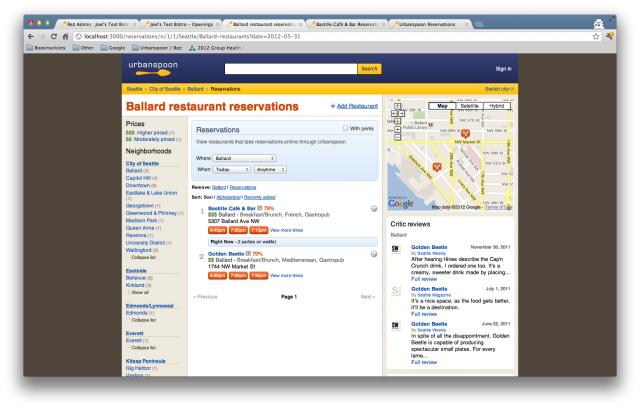Click the yellow Search button
The image size is (640, 409).
tap(369, 69)
